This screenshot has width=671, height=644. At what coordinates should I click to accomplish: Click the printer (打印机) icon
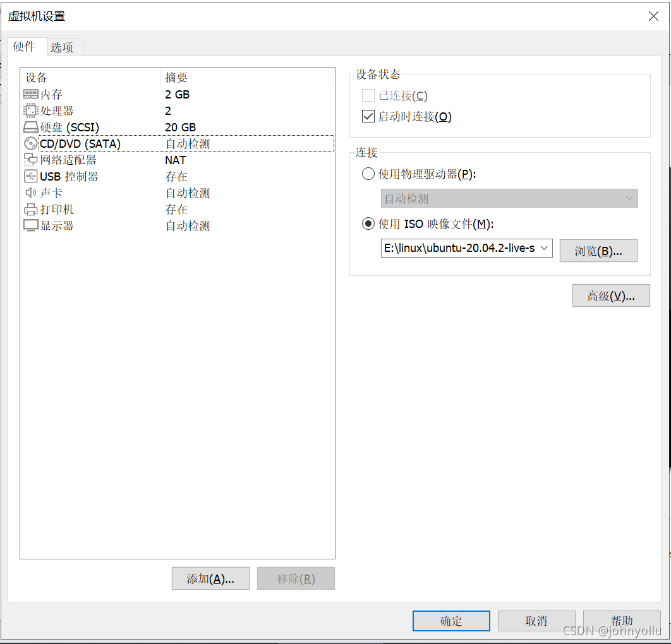(x=31, y=209)
